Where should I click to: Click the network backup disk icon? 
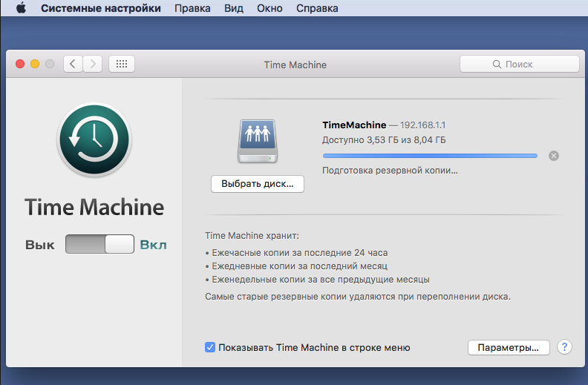click(258, 141)
